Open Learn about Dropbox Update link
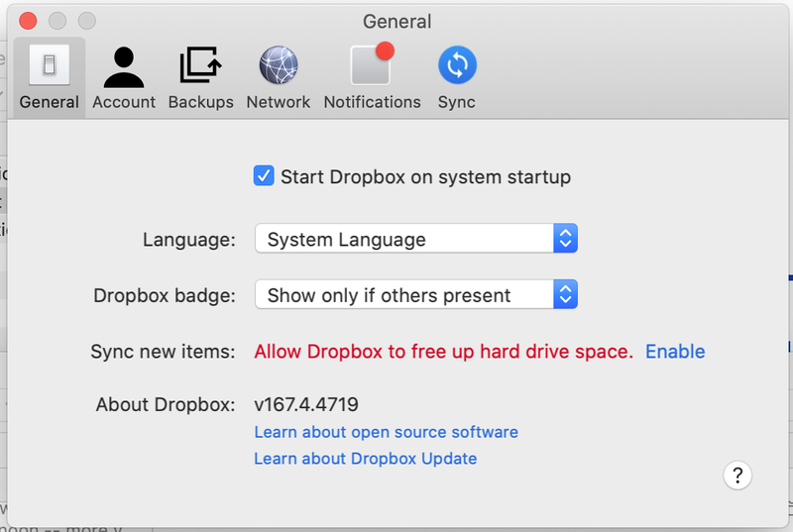The height and width of the screenshot is (532, 793). click(x=365, y=459)
